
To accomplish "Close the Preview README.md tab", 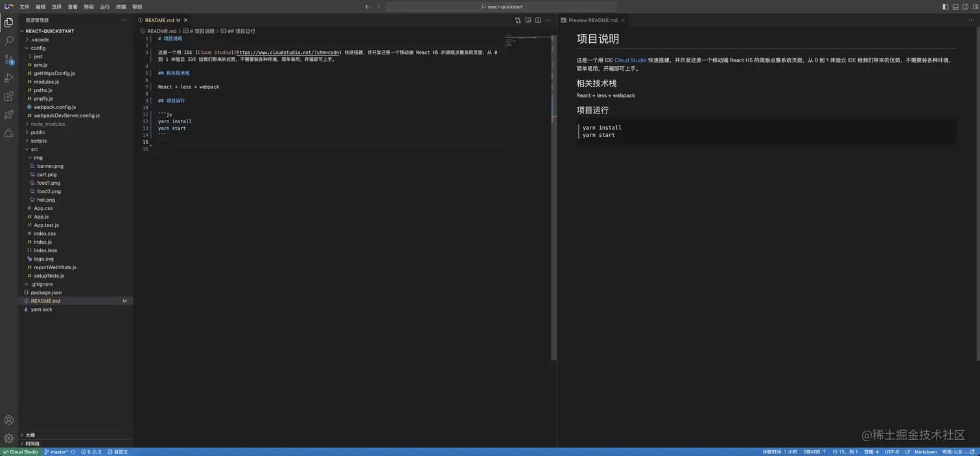I will coord(623,20).
